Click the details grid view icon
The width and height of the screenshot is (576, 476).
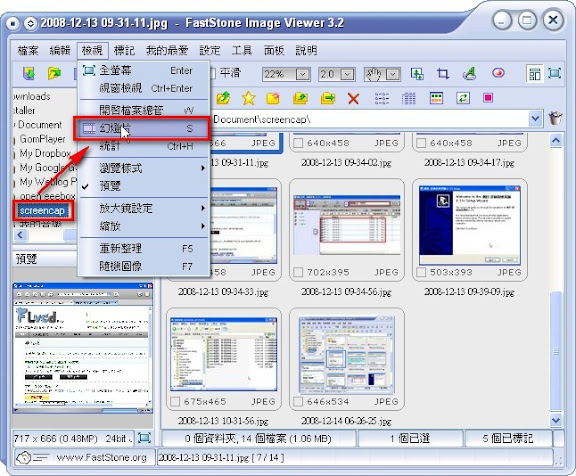pyautogui.click(x=408, y=98)
